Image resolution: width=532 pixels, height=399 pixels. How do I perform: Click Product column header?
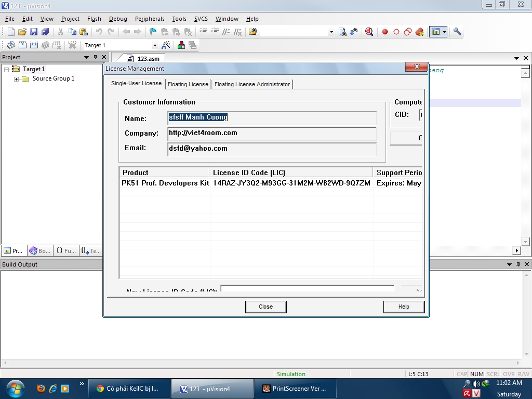pyautogui.click(x=164, y=172)
